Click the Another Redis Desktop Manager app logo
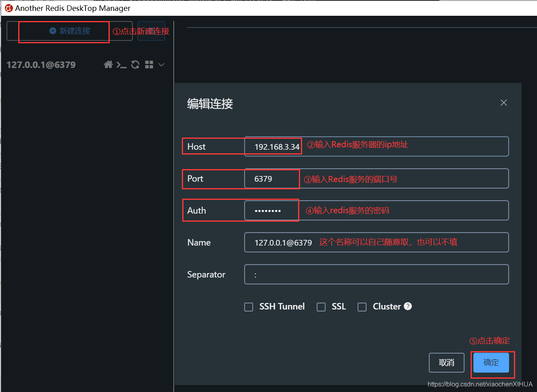This screenshot has width=537, height=392. [9, 8]
